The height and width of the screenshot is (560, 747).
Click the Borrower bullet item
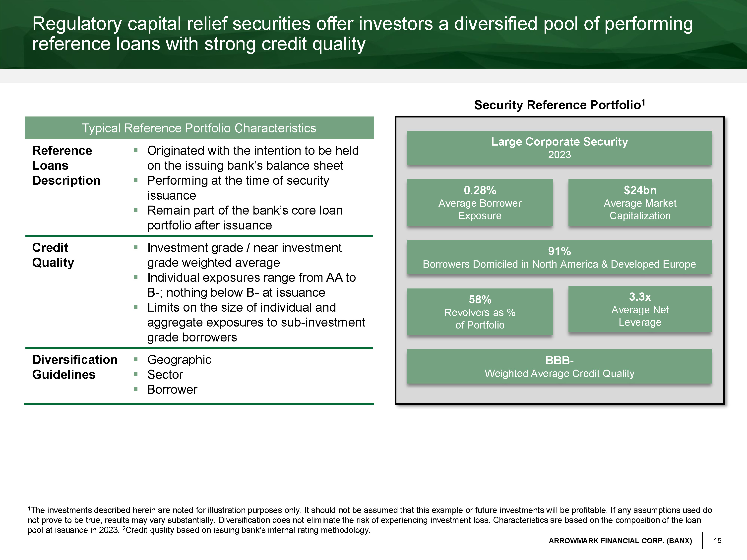tap(172, 390)
